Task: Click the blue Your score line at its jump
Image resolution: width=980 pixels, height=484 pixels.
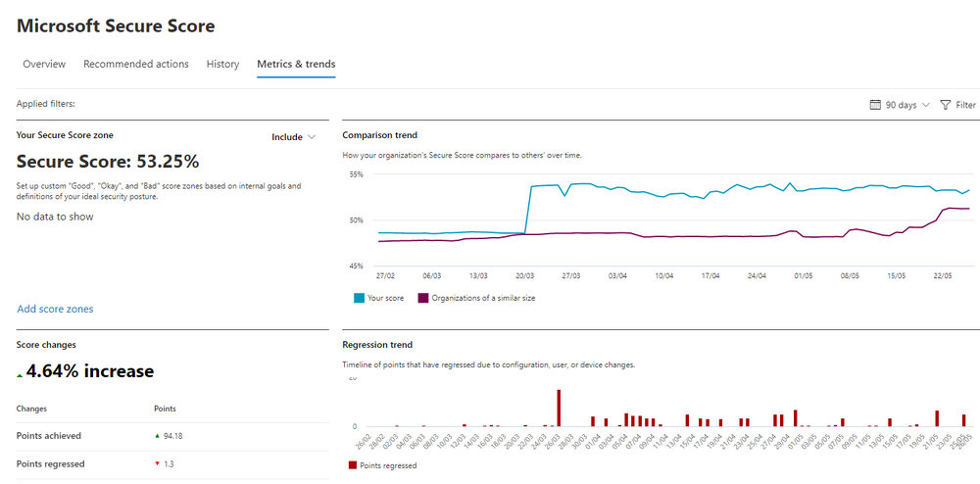Action: (x=528, y=210)
